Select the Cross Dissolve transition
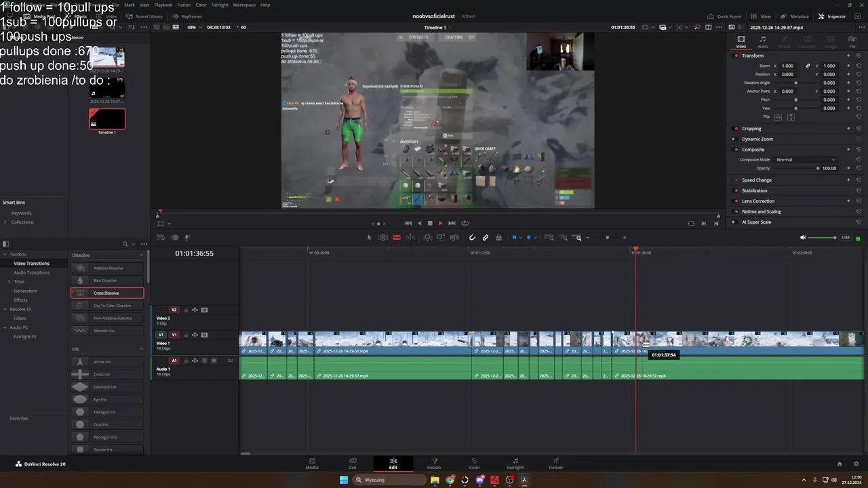 coord(107,293)
